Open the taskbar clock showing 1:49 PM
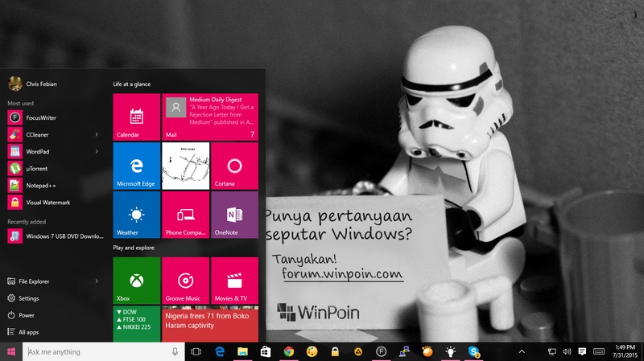644x361 pixels. (625, 351)
